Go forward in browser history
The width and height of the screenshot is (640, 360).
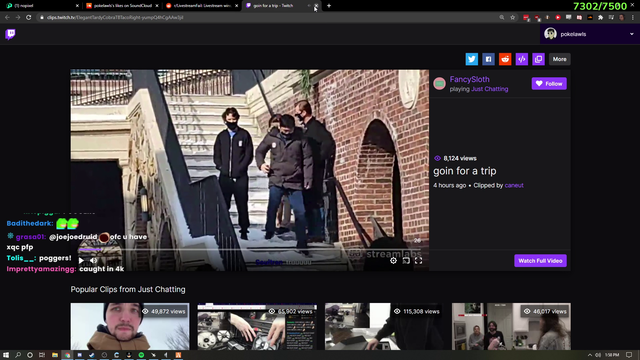[18, 18]
